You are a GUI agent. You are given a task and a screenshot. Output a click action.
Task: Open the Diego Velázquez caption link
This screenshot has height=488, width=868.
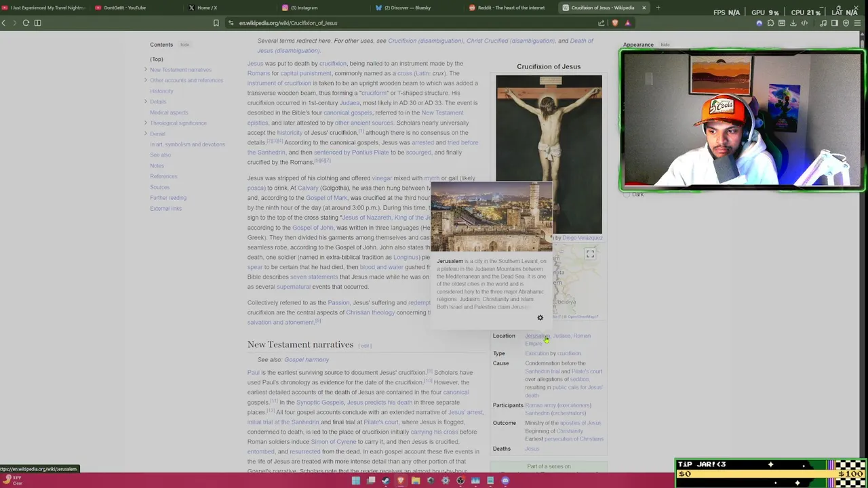(582, 238)
